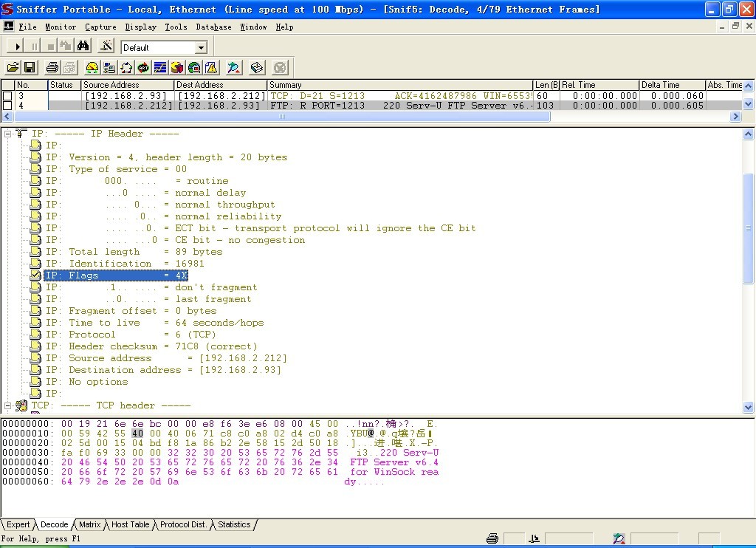
Task: Click the Status column header
Action: pyautogui.click(x=64, y=85)
